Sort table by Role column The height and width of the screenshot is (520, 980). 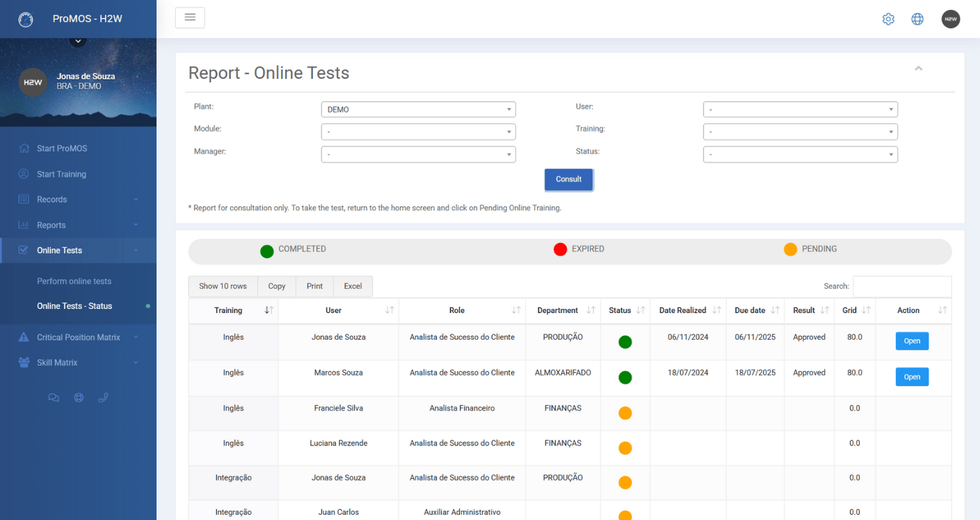coord(462,310)
